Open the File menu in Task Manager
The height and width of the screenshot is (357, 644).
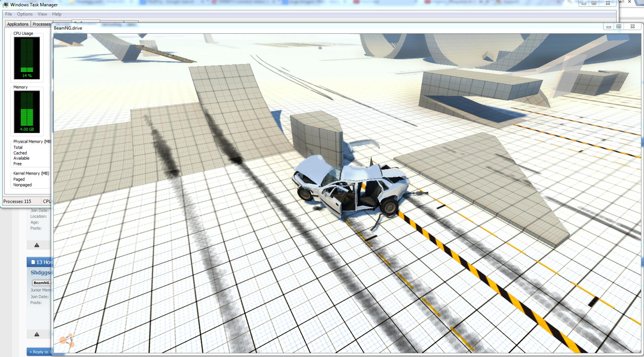(x=9, y=14)
